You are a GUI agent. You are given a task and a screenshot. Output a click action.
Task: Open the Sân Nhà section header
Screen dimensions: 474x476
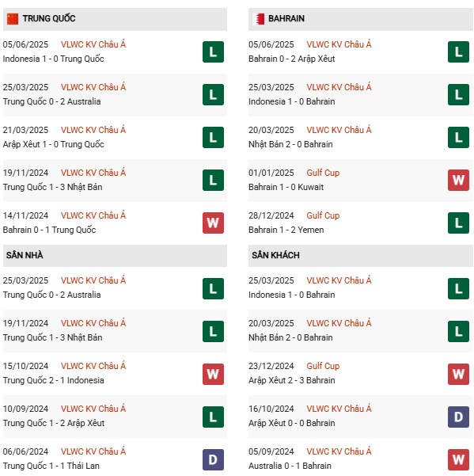pos(115,256)
